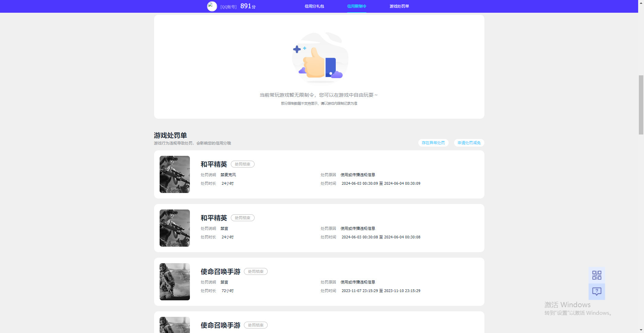
Task: Click the 72小时 duration value
Action: (x=227, y=291)
